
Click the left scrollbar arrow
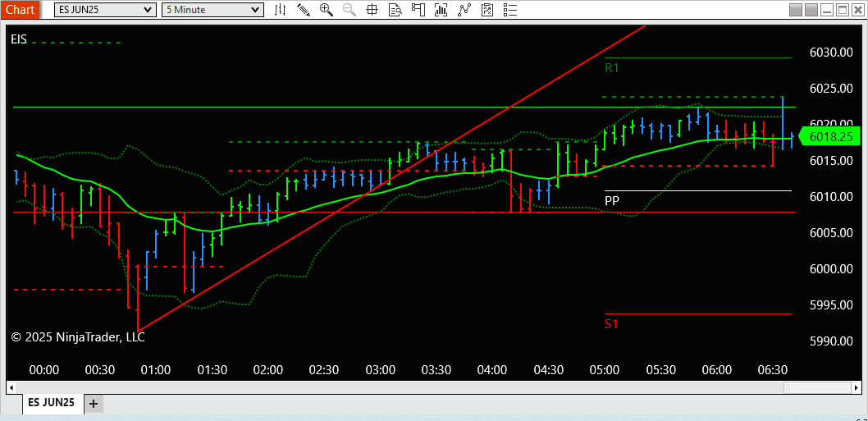[x=10, y=387]
